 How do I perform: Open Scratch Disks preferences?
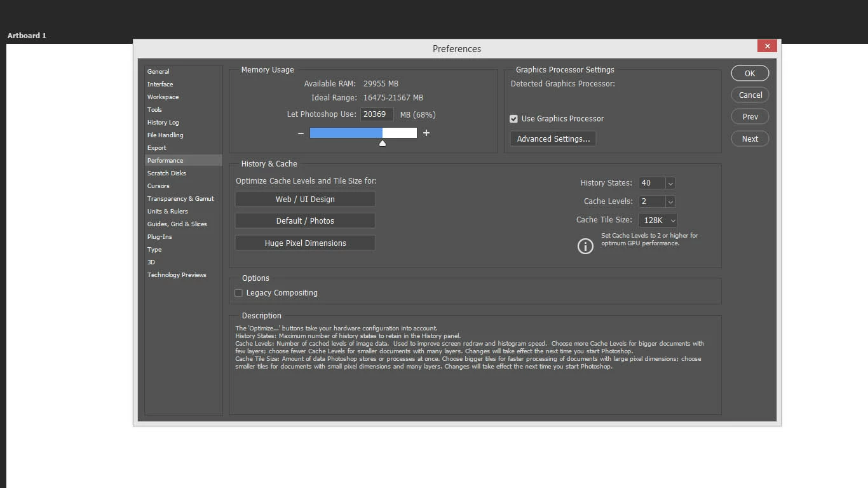(184, 173)
